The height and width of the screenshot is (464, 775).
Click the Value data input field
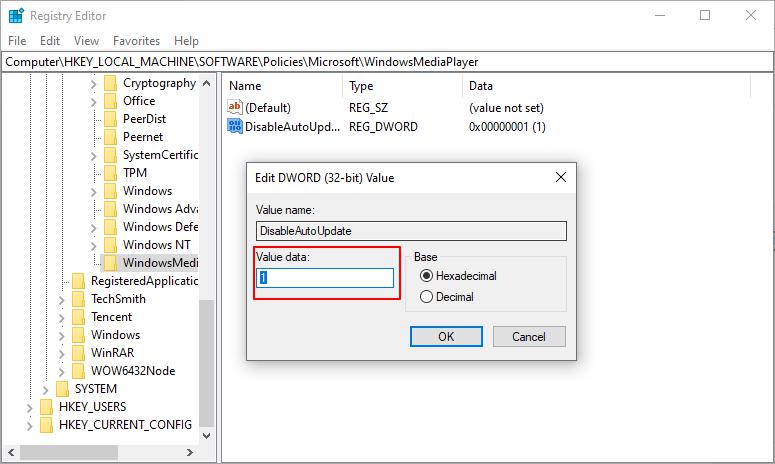click(325, 278)
